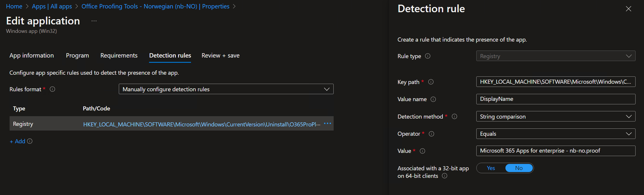
Task: Click the Type column header
Action: (x=19, y=108)
